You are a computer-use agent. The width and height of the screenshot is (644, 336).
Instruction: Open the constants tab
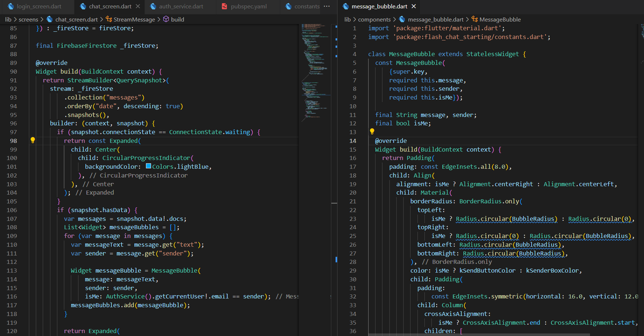[301, 6]
